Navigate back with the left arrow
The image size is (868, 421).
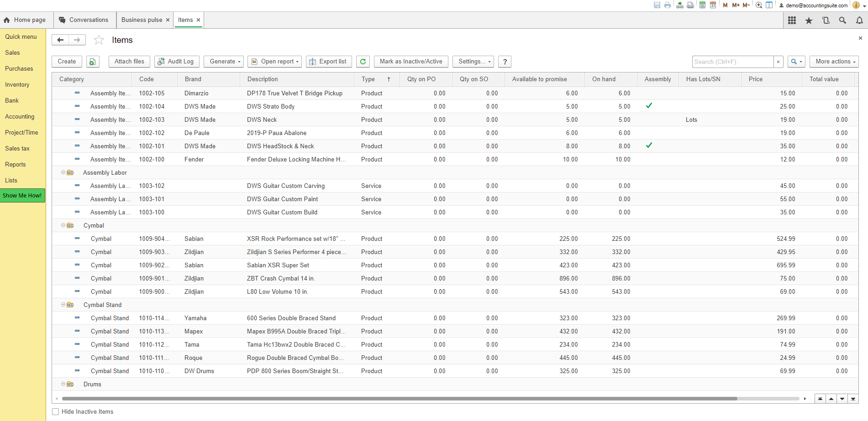[60, 40]
